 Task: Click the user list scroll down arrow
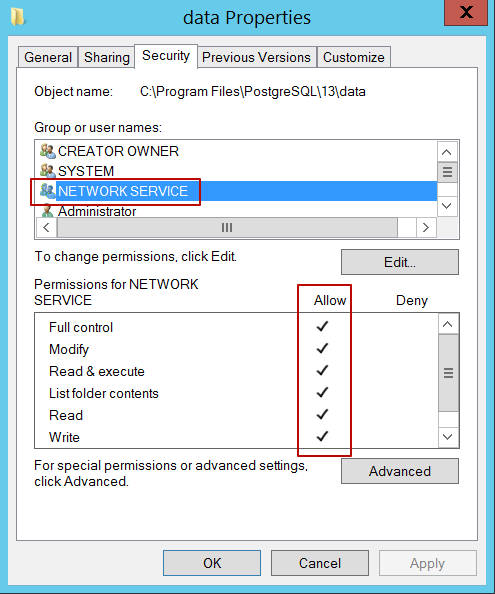(447, 206)
